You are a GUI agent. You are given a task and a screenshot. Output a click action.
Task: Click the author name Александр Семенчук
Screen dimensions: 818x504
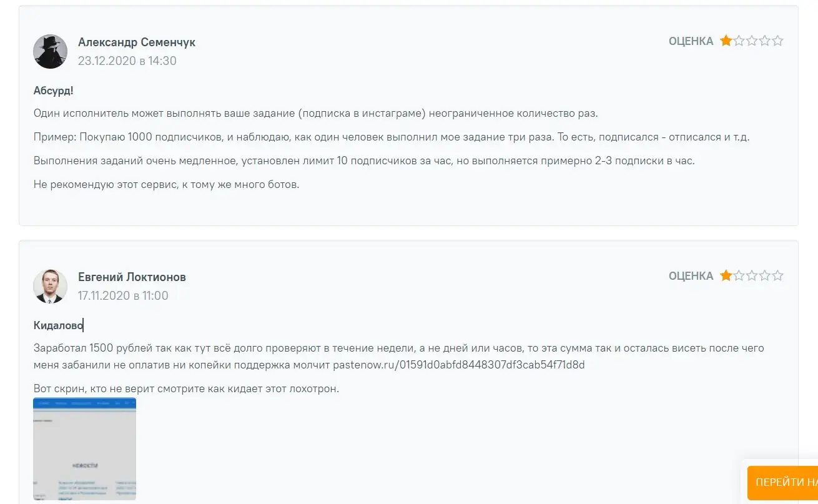click(x=137, y=42)
